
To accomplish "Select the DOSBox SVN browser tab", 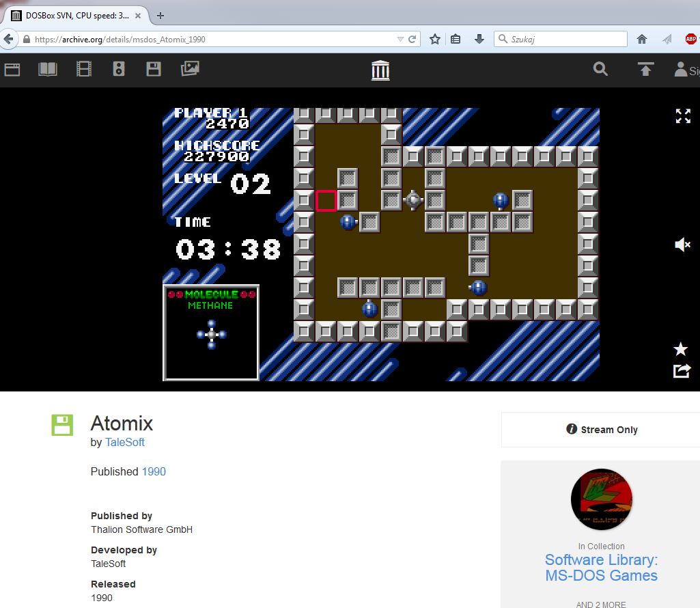I will (76, 16).
